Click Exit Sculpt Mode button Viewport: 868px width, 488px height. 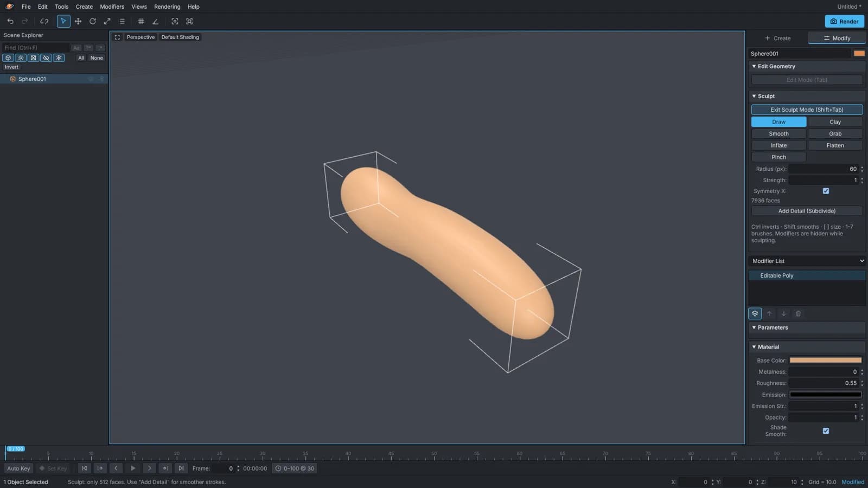(x=807, y=110)
